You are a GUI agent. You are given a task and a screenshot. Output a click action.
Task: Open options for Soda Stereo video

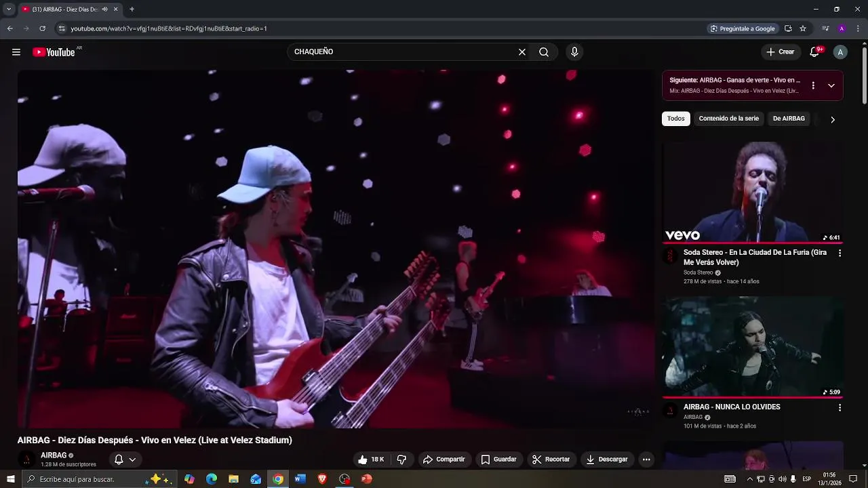pos(840,253)
